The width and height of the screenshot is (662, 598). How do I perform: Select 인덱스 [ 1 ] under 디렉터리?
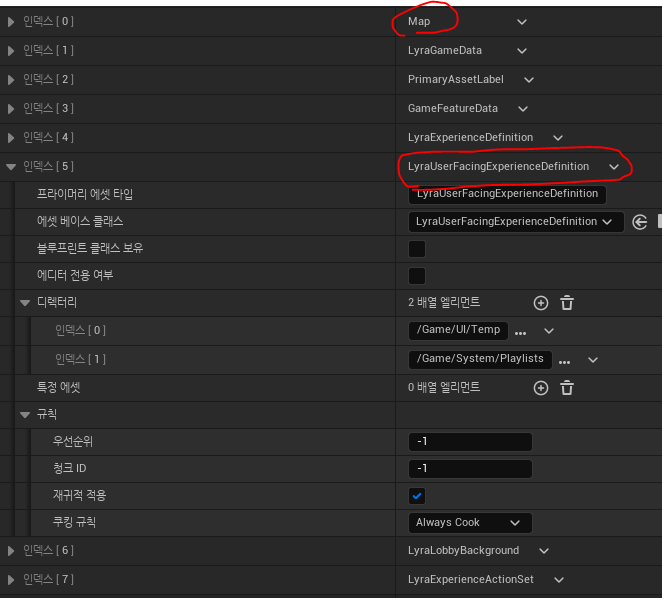click(80, 359)
